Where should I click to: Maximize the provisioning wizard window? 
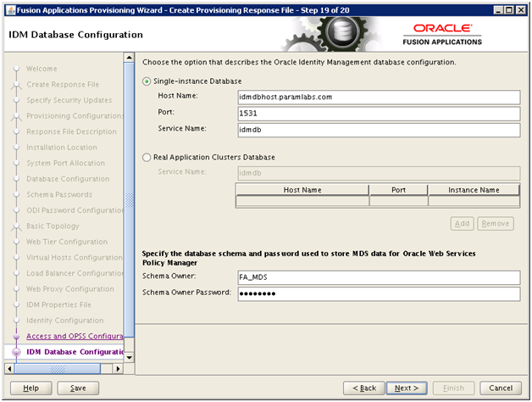tap(509, 10)
